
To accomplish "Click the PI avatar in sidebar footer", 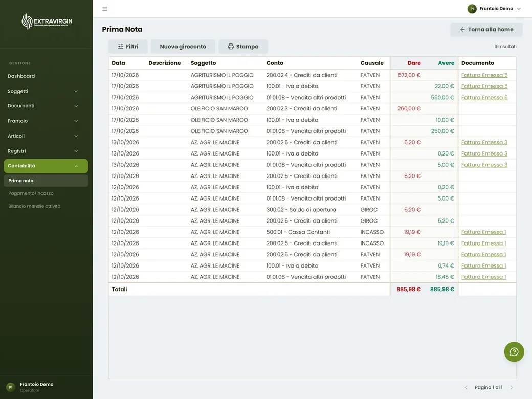I will click(11, 387).
